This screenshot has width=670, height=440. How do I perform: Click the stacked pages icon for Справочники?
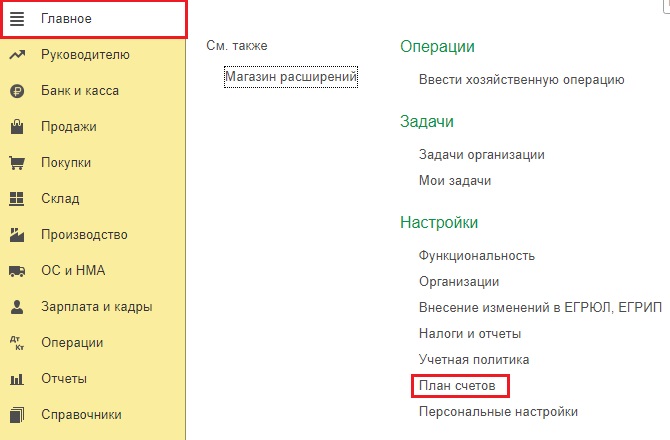pos(17,415)
